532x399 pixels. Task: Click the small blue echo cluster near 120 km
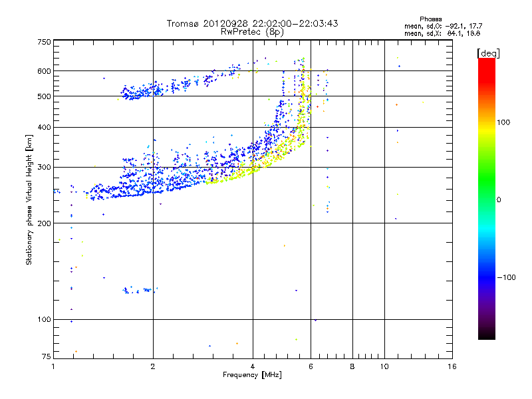[x=140, y=290]
